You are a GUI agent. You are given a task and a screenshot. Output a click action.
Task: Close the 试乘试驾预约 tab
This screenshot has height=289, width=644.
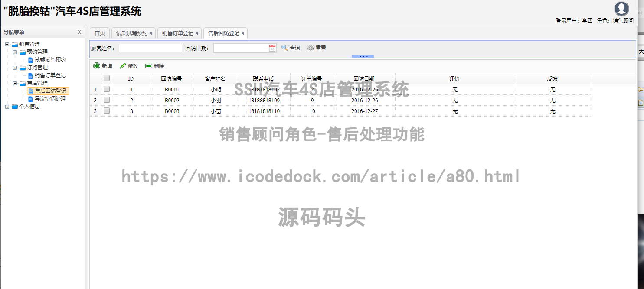point(151,33)
